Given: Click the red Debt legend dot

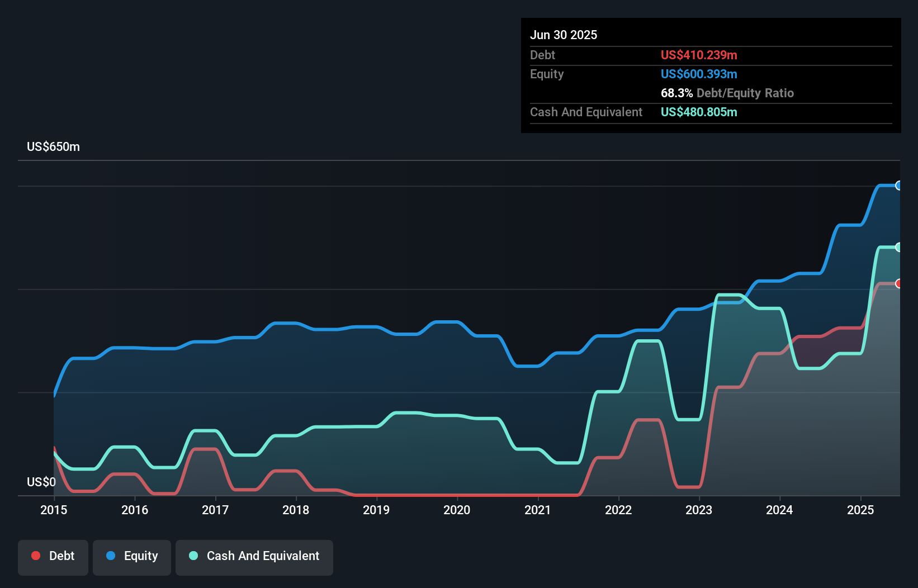Looking at the screenshot, I should 35,556.
